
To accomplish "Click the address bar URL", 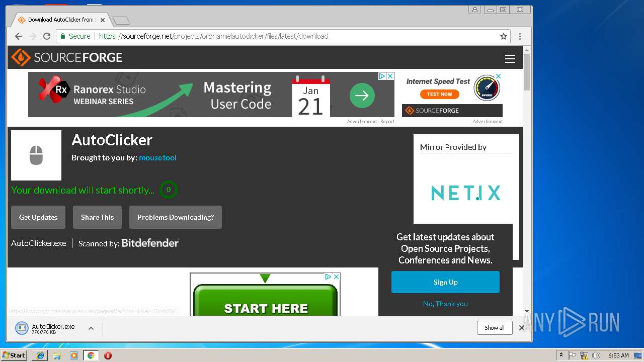I will point(214,36).
